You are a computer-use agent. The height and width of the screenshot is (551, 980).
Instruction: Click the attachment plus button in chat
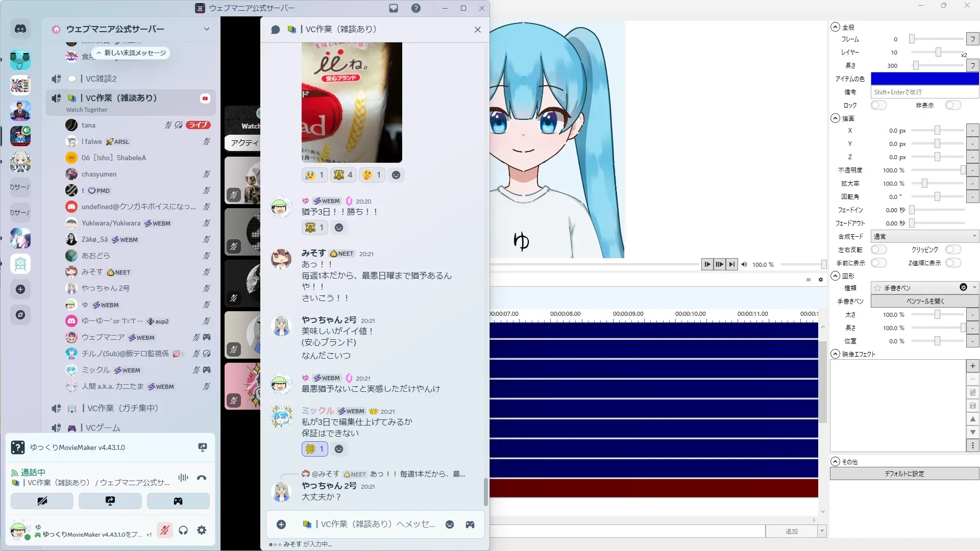click(281, 524)
